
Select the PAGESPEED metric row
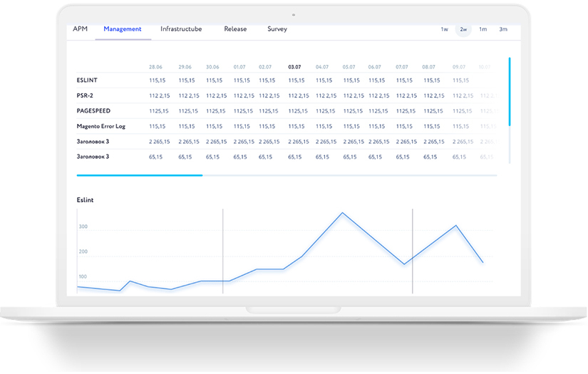coord(93,111)
